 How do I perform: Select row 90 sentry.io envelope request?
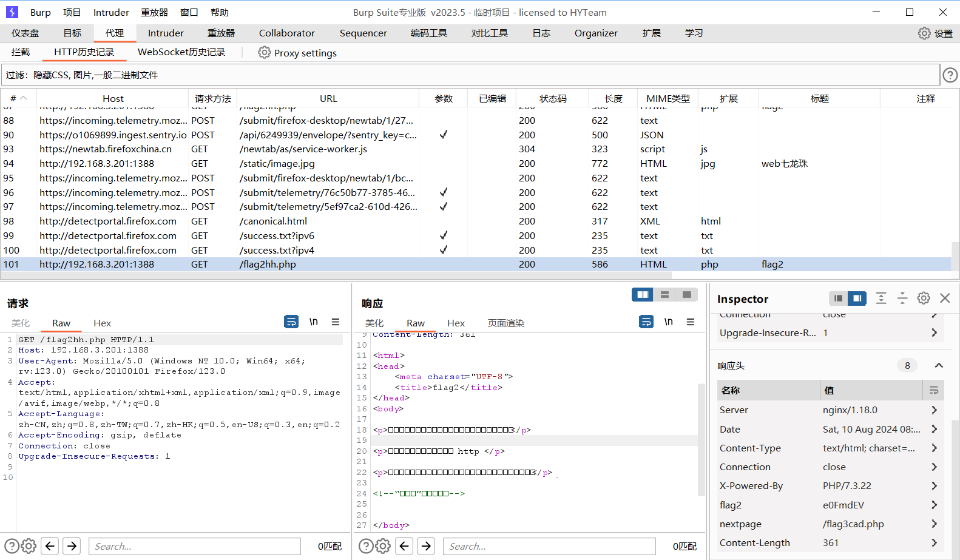click(476, 135)
